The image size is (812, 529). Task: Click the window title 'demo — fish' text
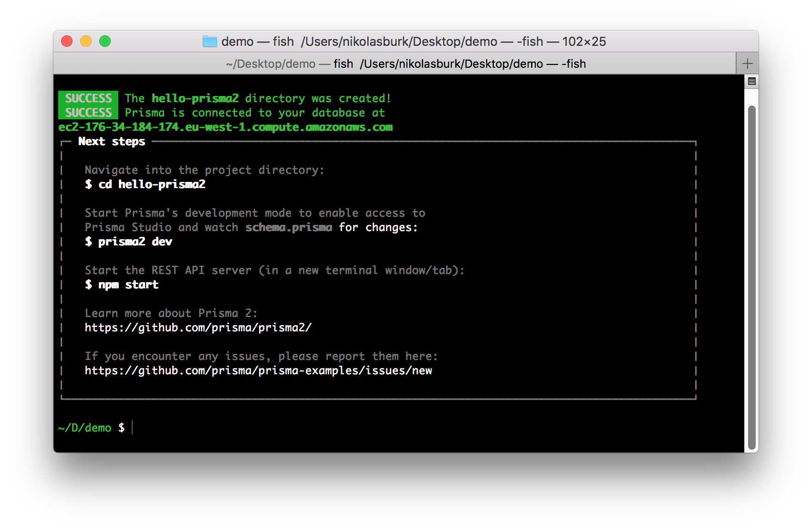258,42
